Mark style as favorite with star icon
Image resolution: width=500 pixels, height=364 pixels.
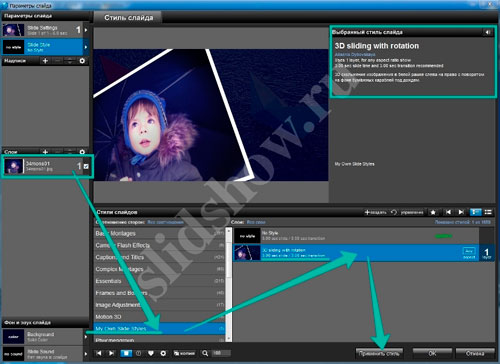[x=433, y=212]
